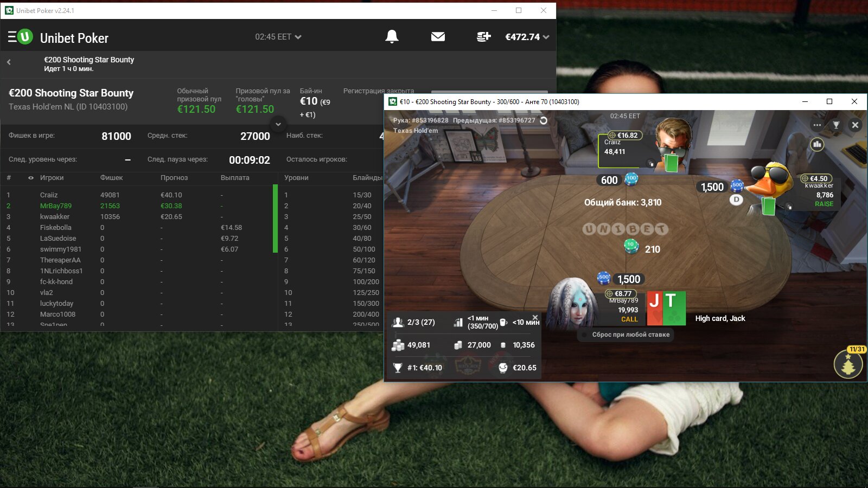
Task: Click Craiiz's avatar at the table
Action: [x=673, y=144]
